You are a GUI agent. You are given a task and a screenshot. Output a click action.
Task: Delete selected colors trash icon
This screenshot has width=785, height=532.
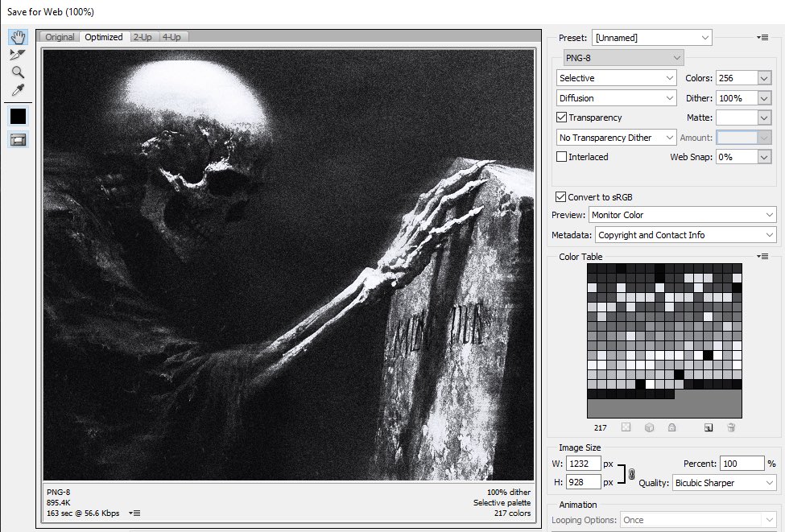click(731, 427)
